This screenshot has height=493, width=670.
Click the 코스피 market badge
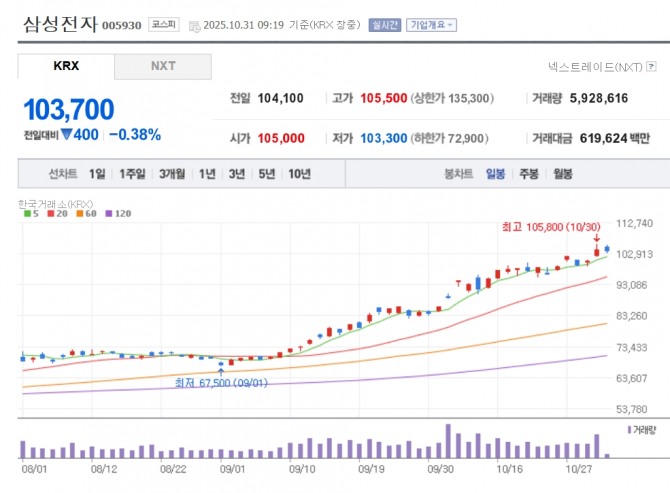click(163, 24)
